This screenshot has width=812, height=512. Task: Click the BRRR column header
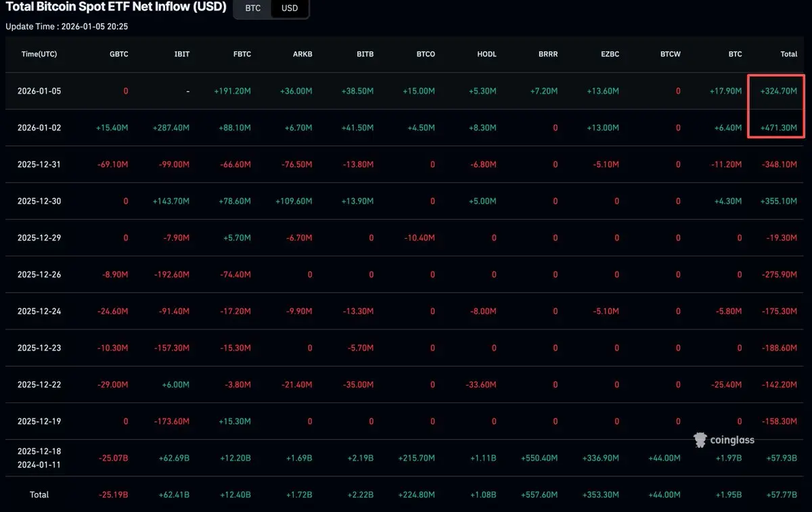pyautogui.click(x=547, y=54)
